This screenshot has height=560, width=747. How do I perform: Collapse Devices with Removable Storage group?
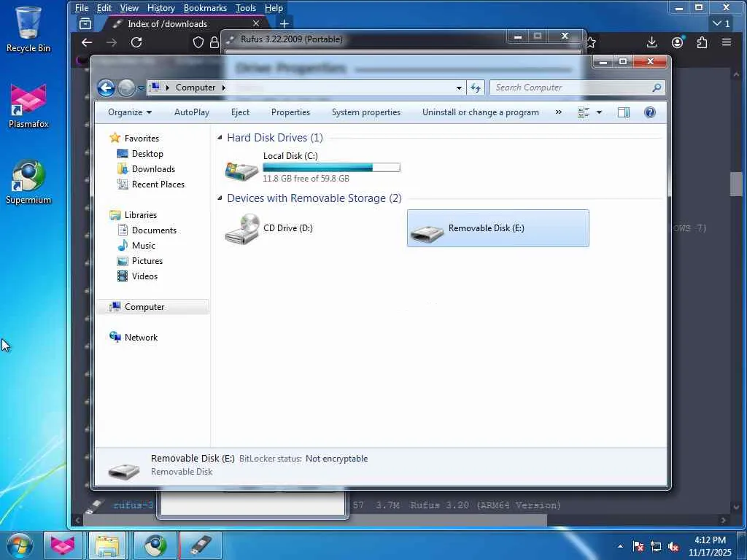pyautogui.click(x=220, y=198)
